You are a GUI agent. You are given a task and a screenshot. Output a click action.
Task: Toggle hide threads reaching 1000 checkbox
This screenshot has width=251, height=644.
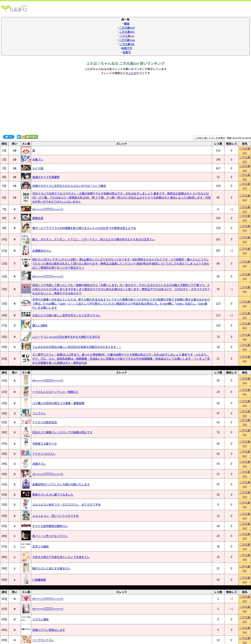coord(195,138)
